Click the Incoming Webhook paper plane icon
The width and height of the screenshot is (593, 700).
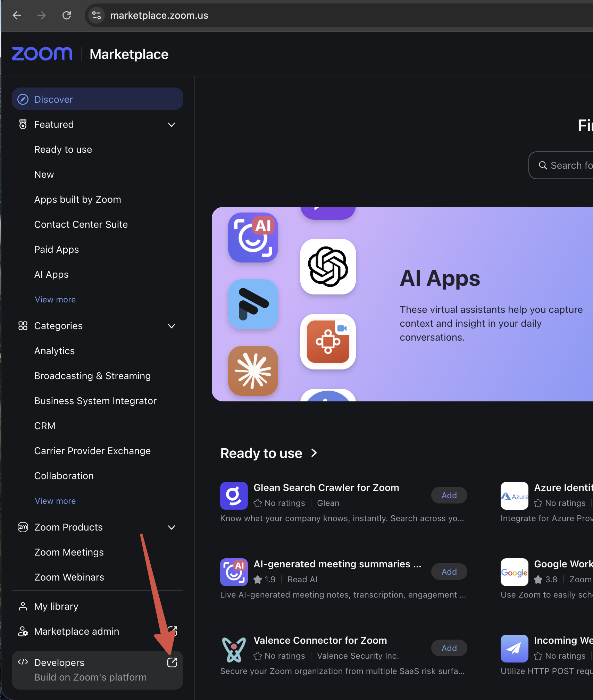[x=515, y=649]
